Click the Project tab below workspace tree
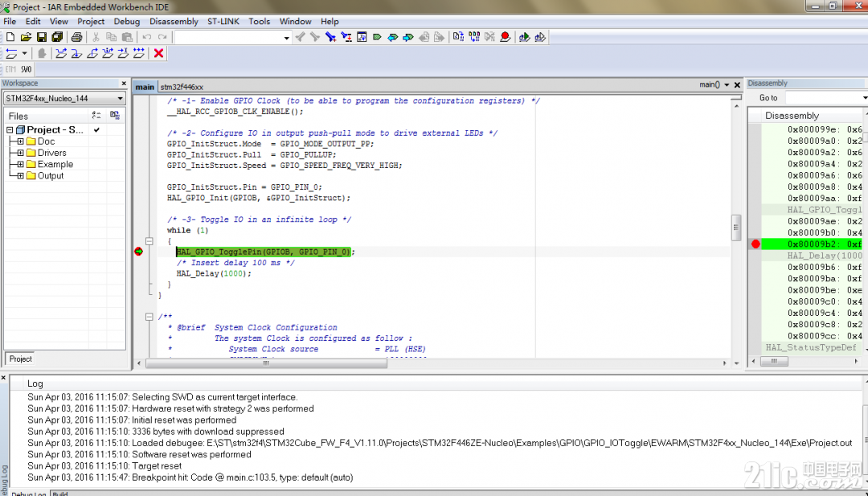868x496 pixels. (20, 359)
